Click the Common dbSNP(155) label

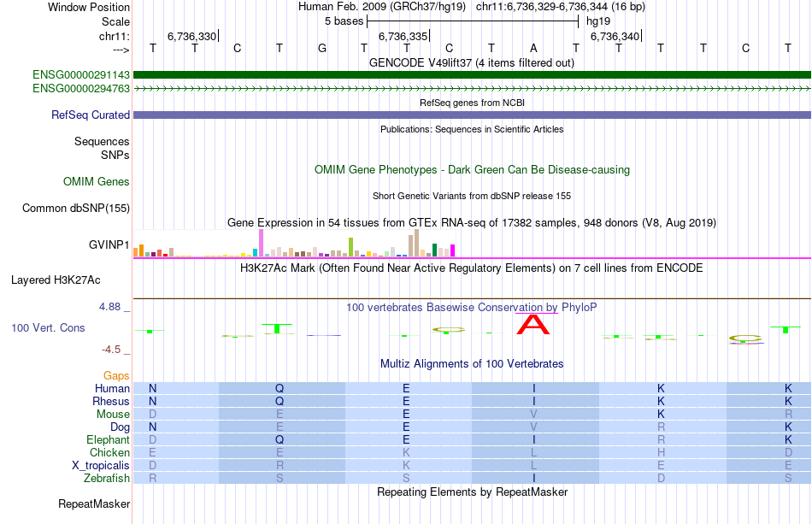(75, 209)
